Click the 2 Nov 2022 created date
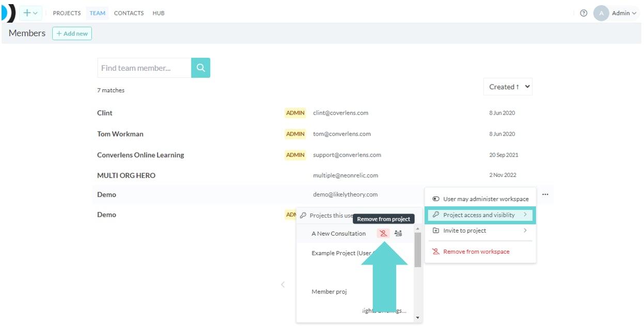This screenshot has height=327, width=644. click(504, 175)
